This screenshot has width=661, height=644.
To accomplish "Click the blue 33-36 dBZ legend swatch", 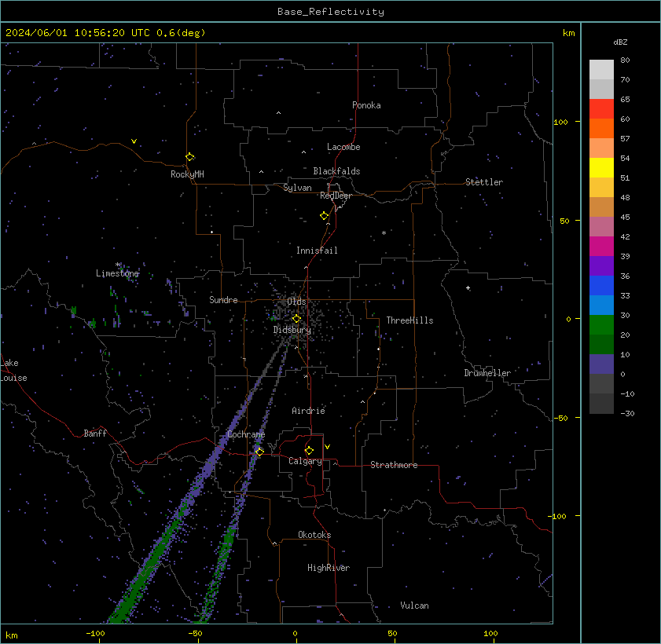I will click(x=601, y=286).
